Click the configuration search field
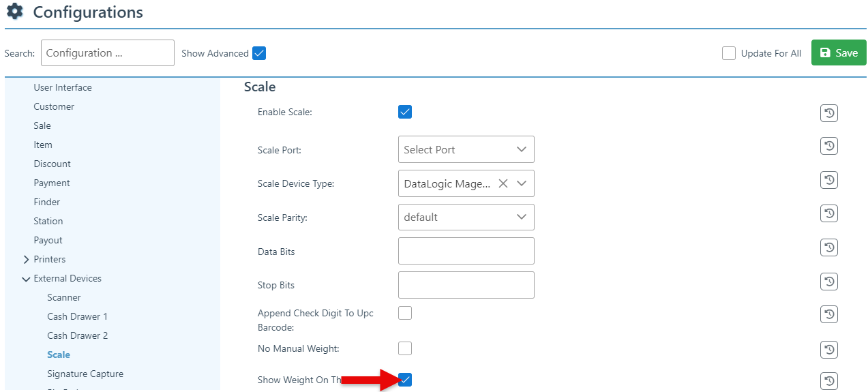 pos(108,53)
